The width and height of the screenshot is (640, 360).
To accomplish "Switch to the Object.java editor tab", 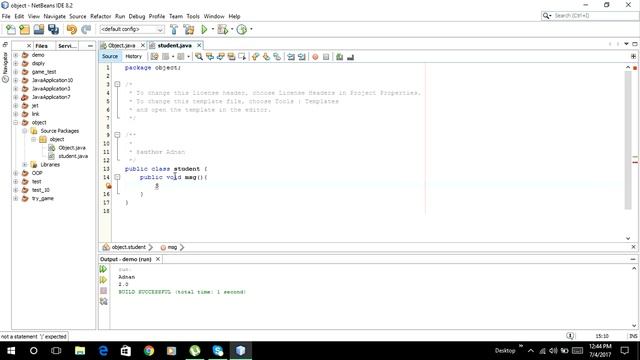I will [x=121, y=45].
